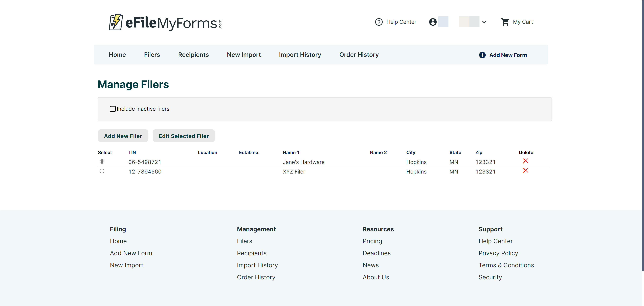Image resolution: width=644 pixels, height=306 pixels.
Task: Open the Recipients tab in navigation bar
Action: point(193,55)
